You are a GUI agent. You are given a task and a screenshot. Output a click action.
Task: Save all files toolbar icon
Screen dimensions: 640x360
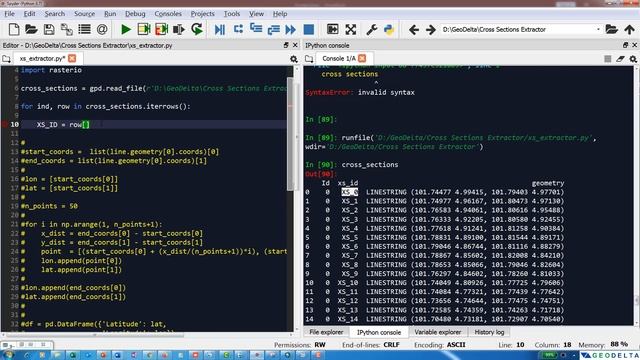(67, 29)
